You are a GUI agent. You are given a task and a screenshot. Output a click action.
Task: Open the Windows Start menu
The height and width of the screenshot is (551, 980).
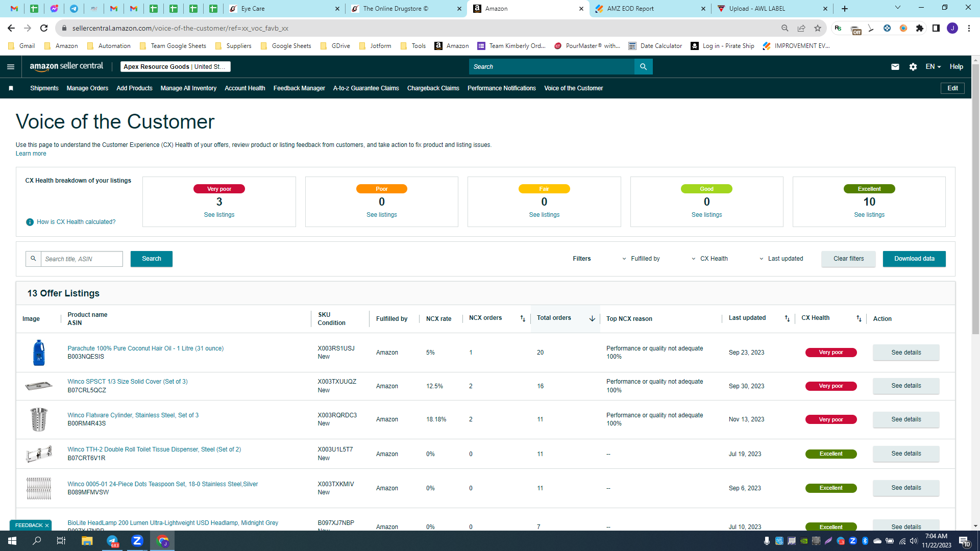coord(12,541)
